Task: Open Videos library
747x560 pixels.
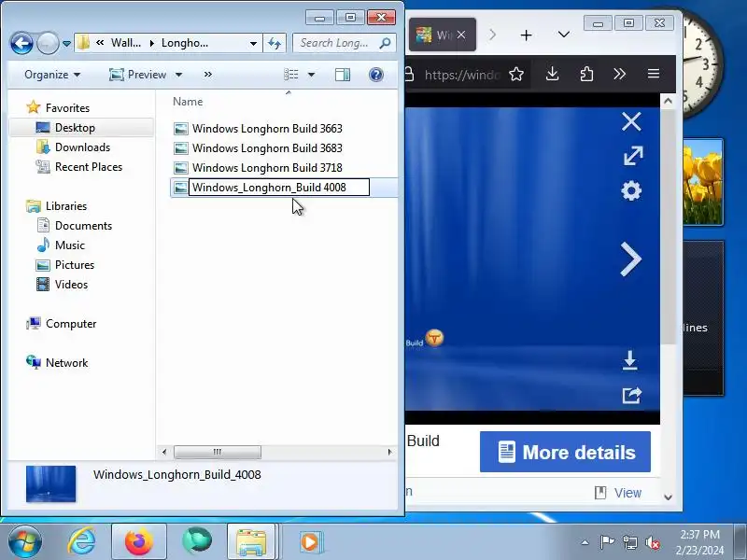Action: coord(72,285)
